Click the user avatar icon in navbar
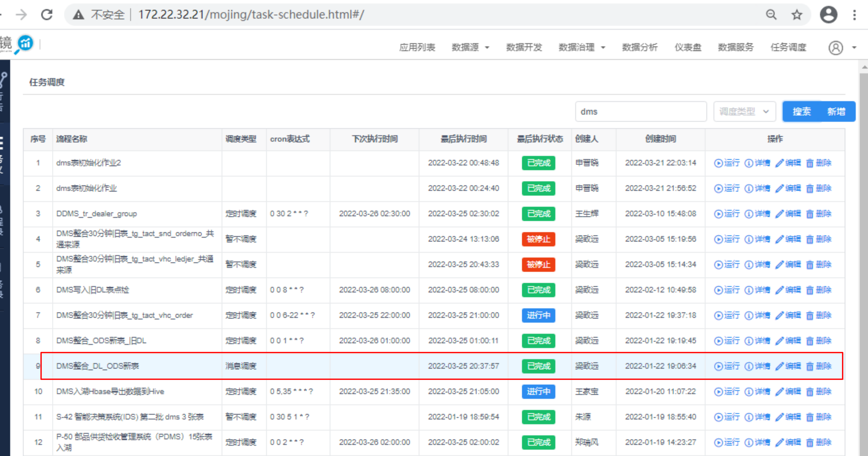Viewport: 868px width, 456px height. click(x=836, y=48)
